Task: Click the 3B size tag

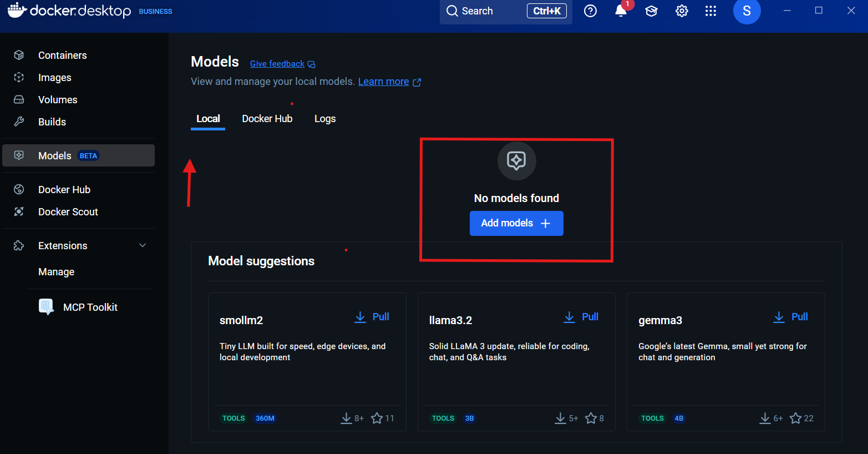Action: [469, 418]
